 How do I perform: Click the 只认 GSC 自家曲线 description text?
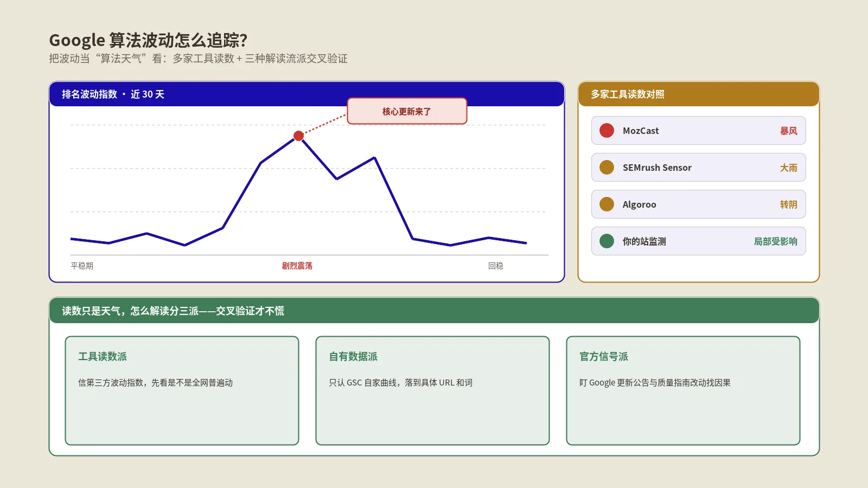400,382
